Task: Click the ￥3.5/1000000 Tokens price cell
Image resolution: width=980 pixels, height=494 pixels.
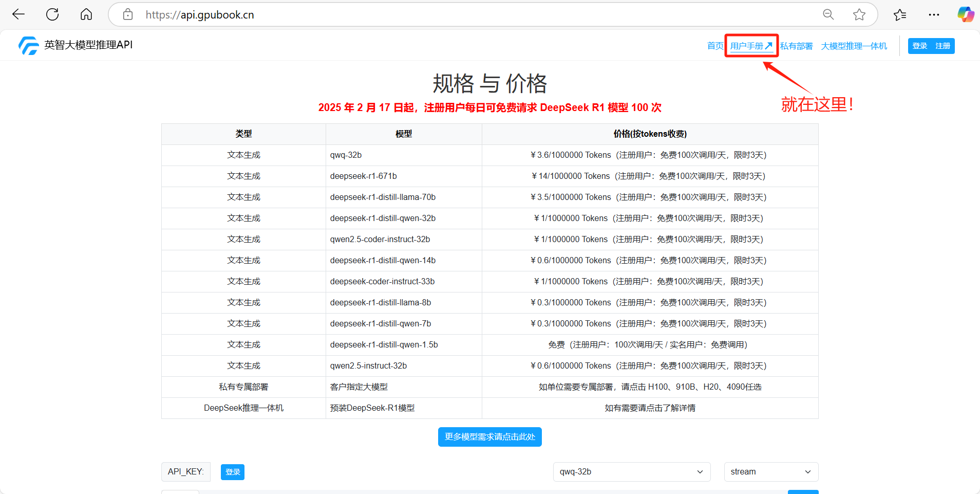Action: click(650, 197)
